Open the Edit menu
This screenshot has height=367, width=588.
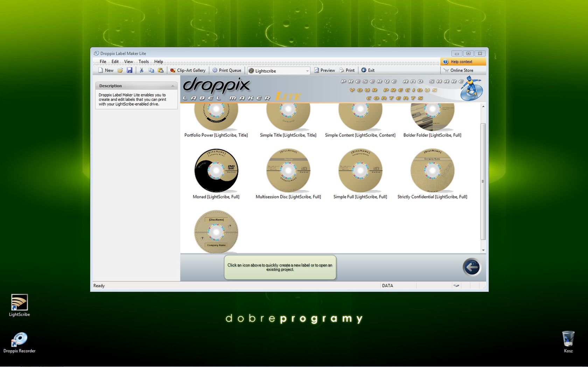click(115, 62)
